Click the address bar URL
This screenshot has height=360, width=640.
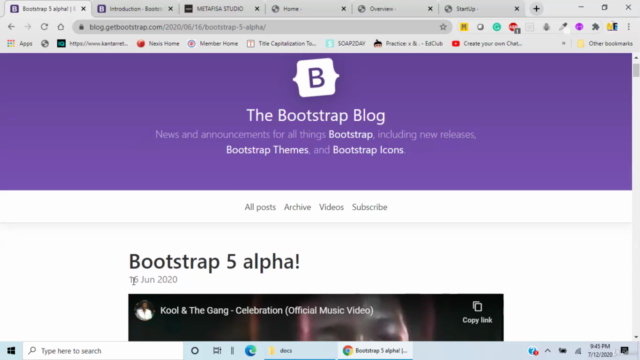178,27
